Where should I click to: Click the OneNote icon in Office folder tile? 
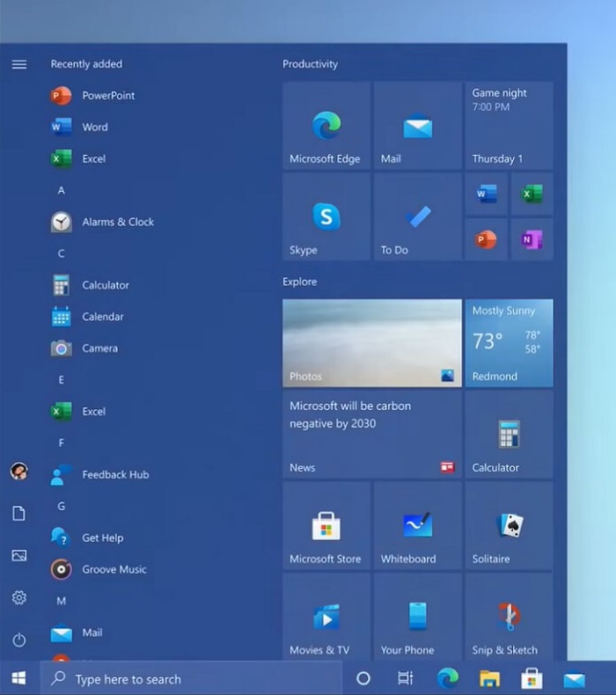click(532, 239)
